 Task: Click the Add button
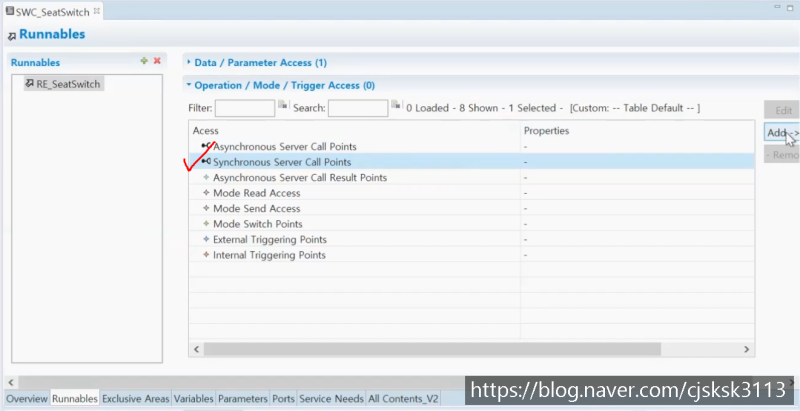point(782,133)
